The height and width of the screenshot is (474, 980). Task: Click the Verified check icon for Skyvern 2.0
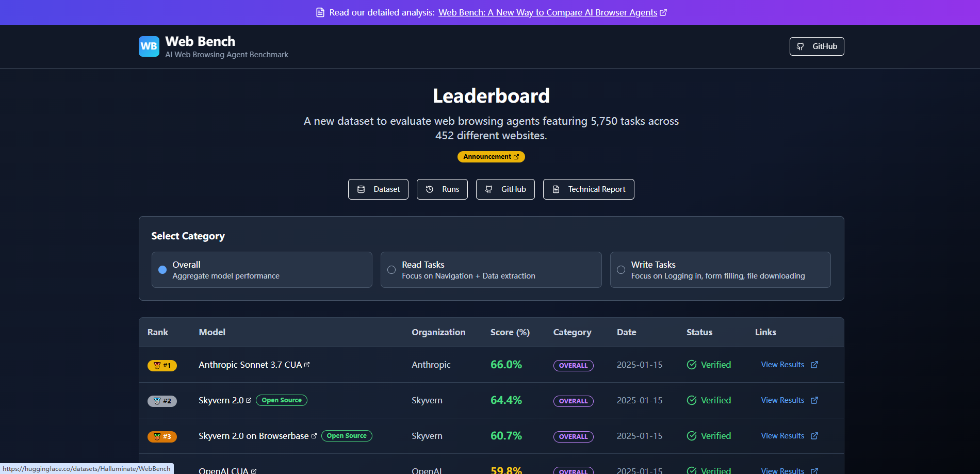[x=692, y=400]
